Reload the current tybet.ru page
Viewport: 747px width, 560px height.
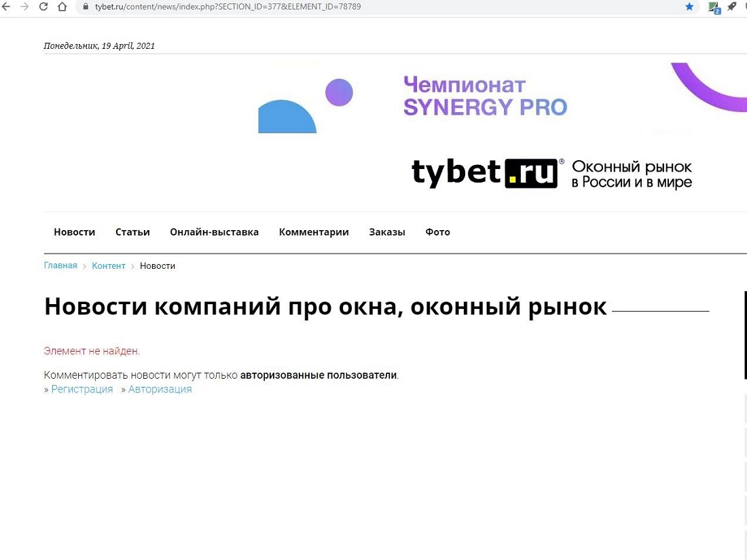[x=43, y=7]
